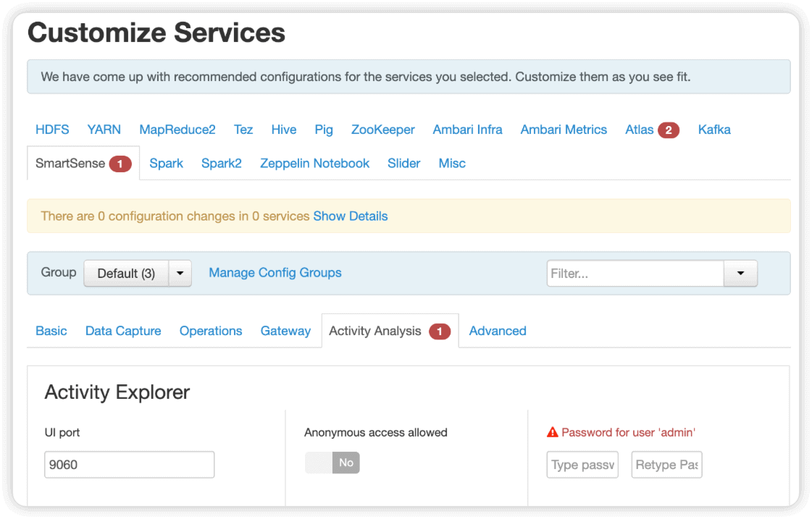Click the Type password field
This screenshot has height=519, width=812.
click(582, 464)
